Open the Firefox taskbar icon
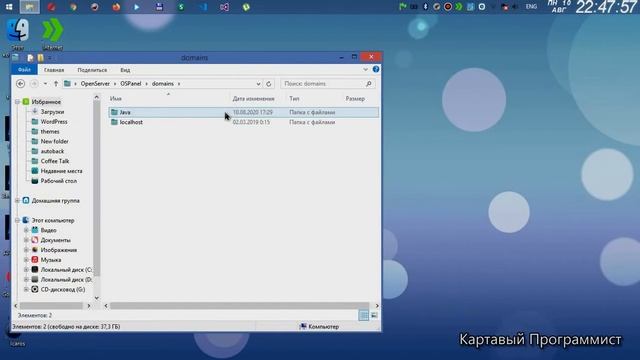 pyautogui.click(x=116, y=7)
